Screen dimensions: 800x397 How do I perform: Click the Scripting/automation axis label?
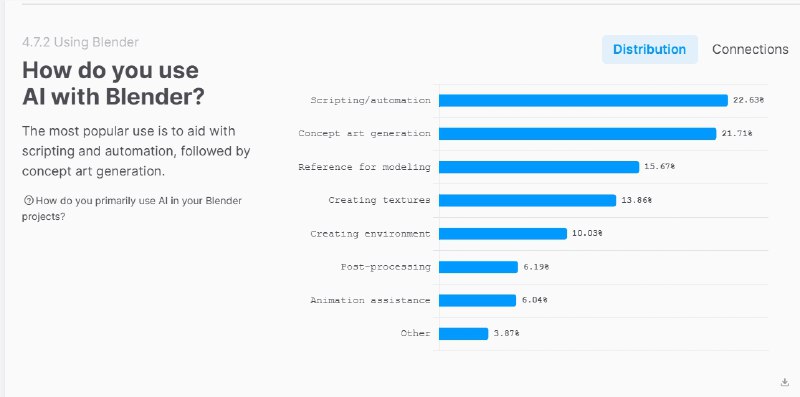pos(370,101)
